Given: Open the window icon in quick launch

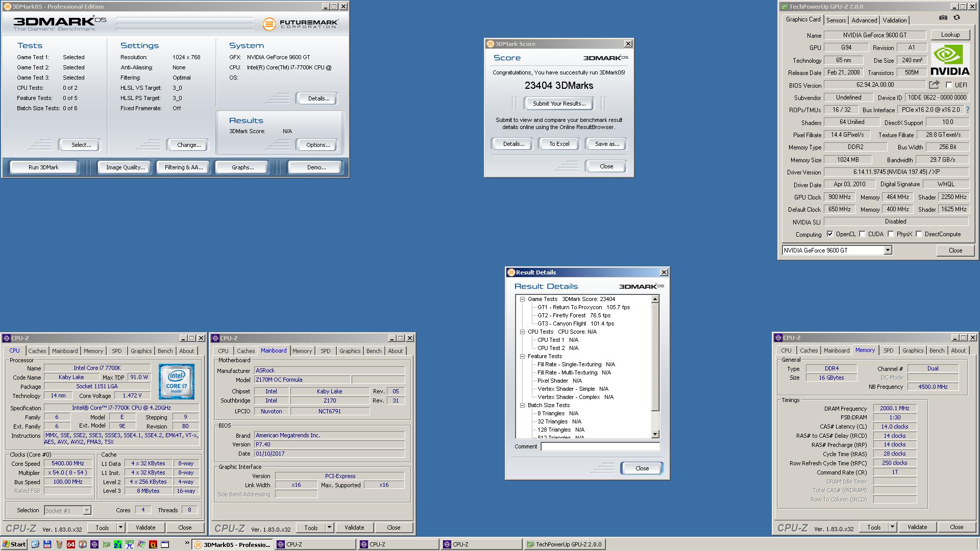Looking at the screenshot, I should pos(165,544).
